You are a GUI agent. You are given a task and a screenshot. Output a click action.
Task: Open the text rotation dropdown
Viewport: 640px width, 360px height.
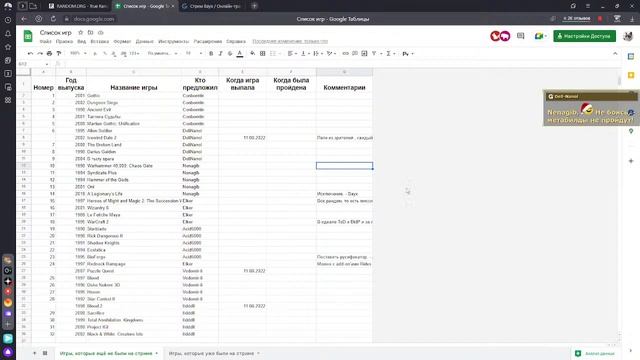(331, 53)
